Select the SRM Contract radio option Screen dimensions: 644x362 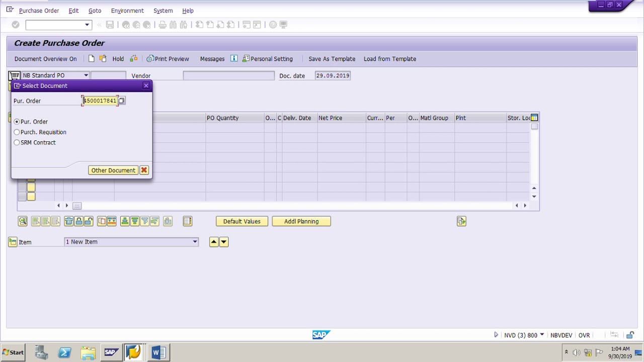coord(17,143)
